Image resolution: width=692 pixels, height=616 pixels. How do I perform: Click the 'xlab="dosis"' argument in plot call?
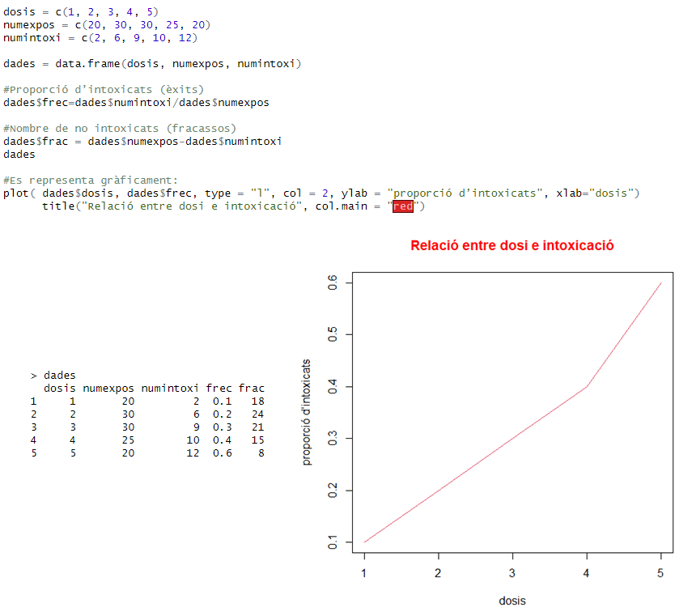[594, 193]
